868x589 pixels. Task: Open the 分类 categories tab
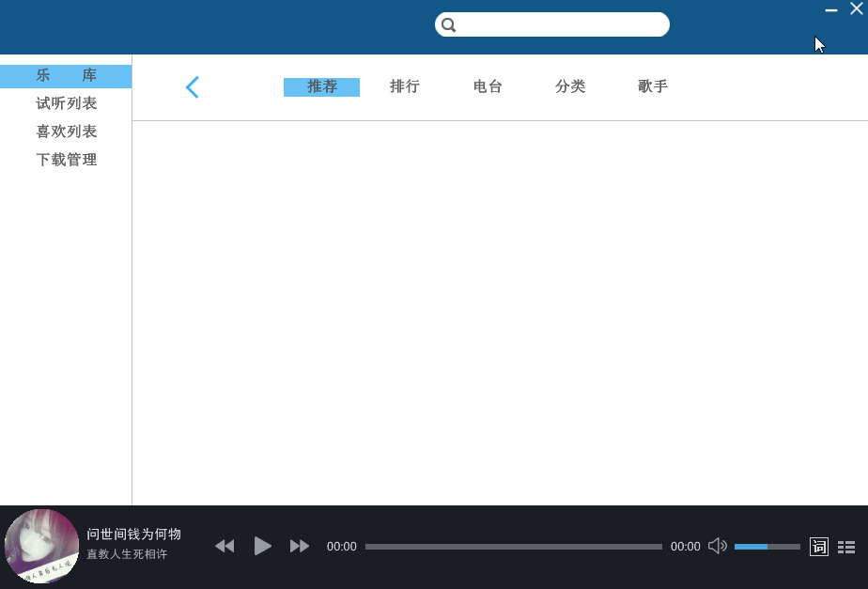570,87
